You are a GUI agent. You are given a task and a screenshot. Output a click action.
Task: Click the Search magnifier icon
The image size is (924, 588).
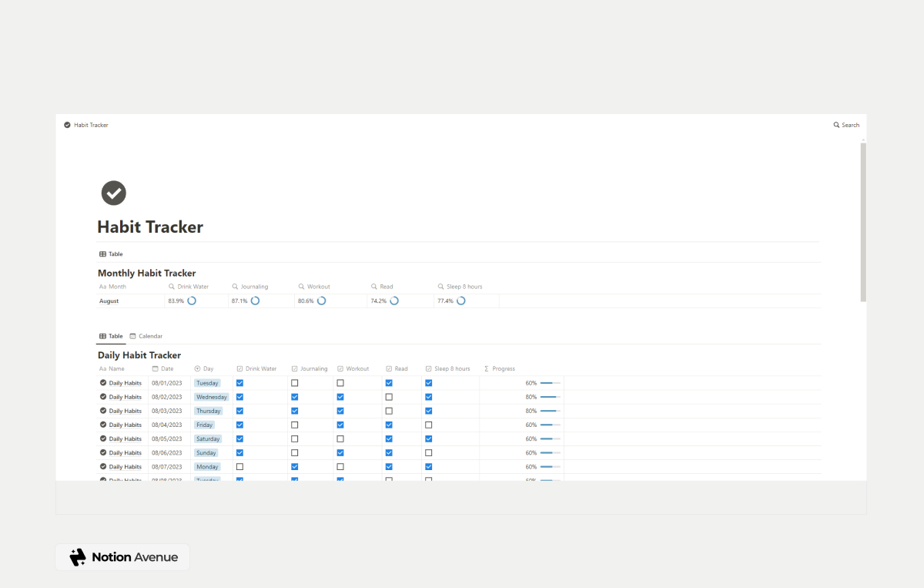(836, 125)
